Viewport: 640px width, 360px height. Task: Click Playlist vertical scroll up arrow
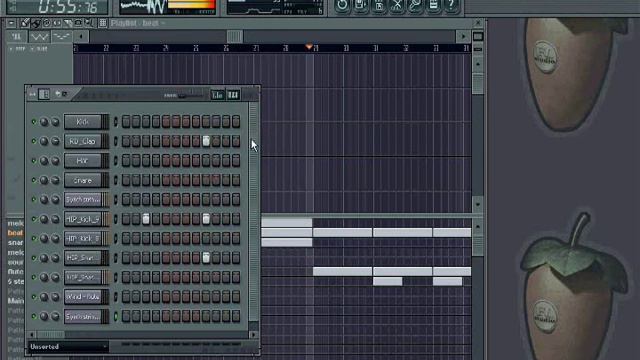pyautogui.click(x=478, y=64)
